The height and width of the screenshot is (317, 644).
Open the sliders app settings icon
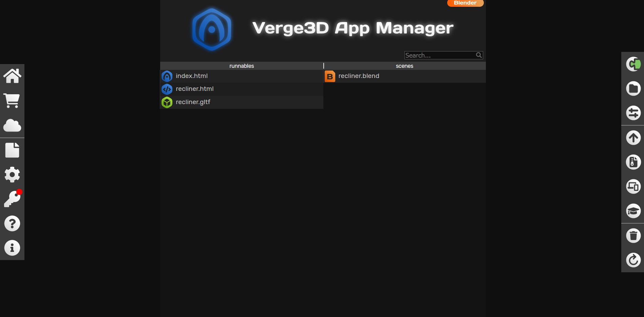(633, 113)
